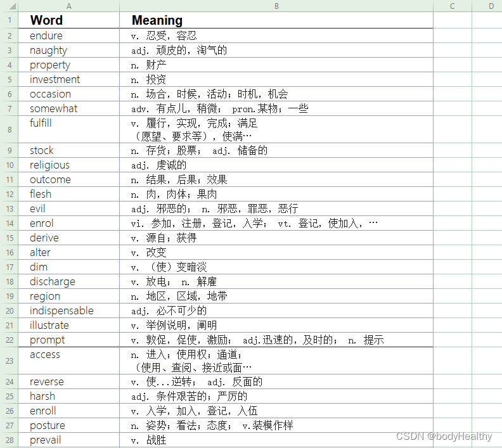Click the meaning cell 'v. 举例说明，阐明'
The width and height of the screenshot is (502, 448).
tap(276, 325)
